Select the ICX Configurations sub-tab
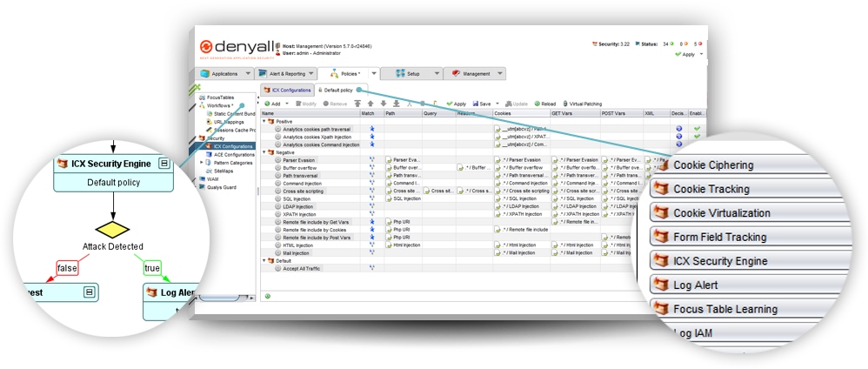868x369 pixels. [x=287, y=90]
